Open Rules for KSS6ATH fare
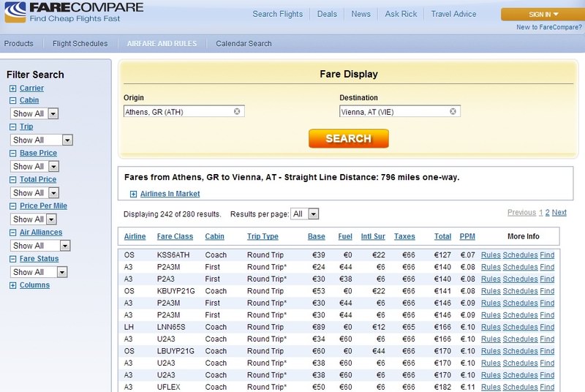585x392 pixels. 491,255
